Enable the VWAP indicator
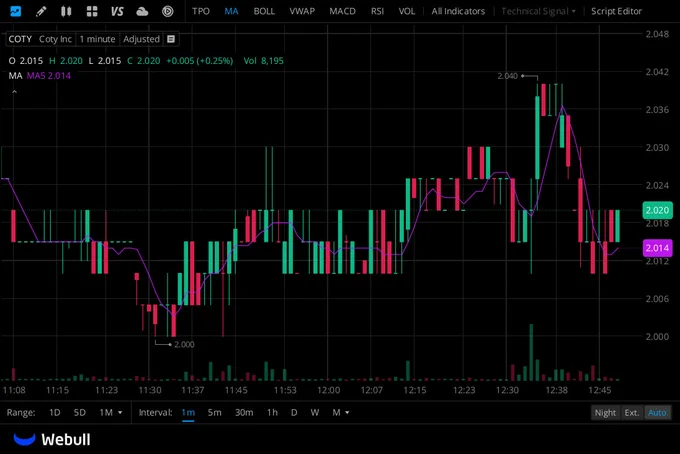This screenshot has width=680, height=454. [302, 11]
